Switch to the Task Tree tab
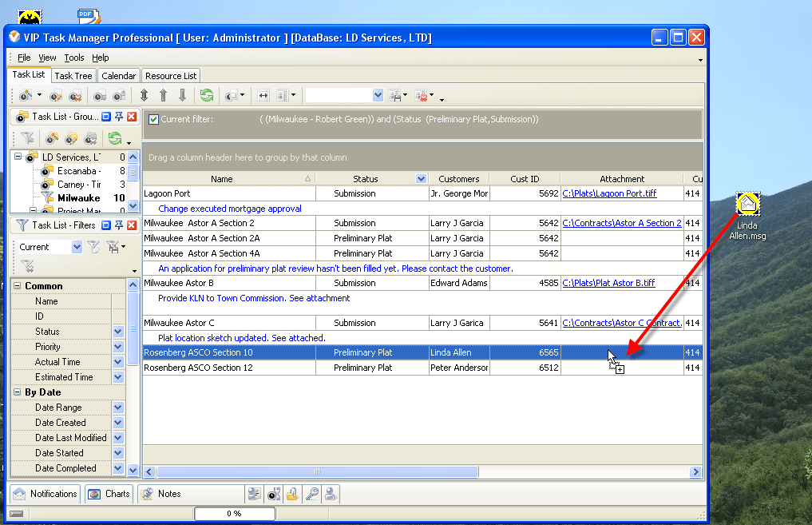 click(x=73, y=74)
